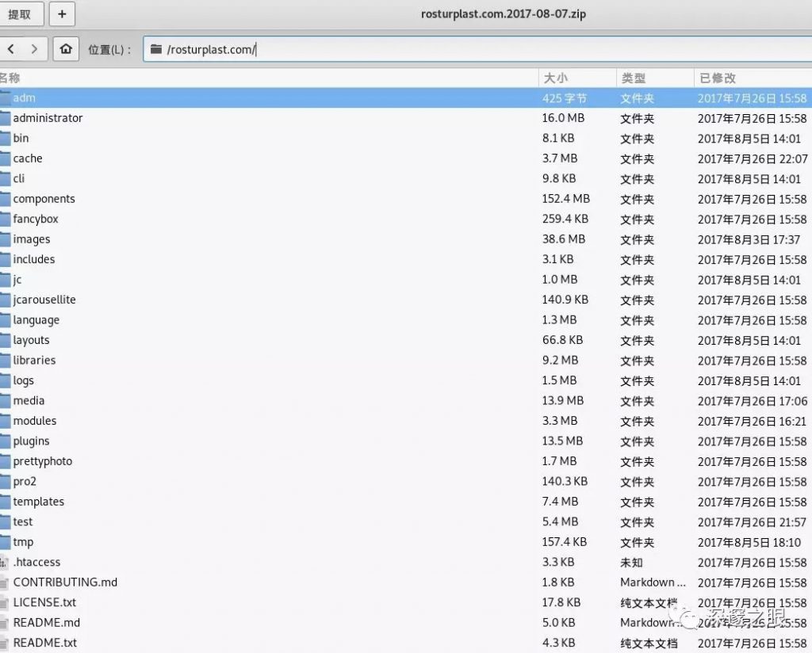Select the jcarousellite folder icon
The height and width of the screenshot is (653, 812).
pyautogui.click(x=6, y=300)
